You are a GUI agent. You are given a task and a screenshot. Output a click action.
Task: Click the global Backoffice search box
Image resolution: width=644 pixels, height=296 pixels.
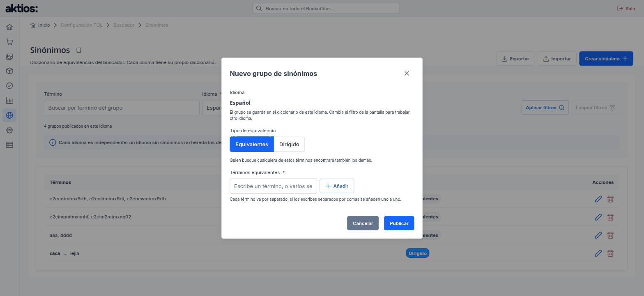(326, 8)
